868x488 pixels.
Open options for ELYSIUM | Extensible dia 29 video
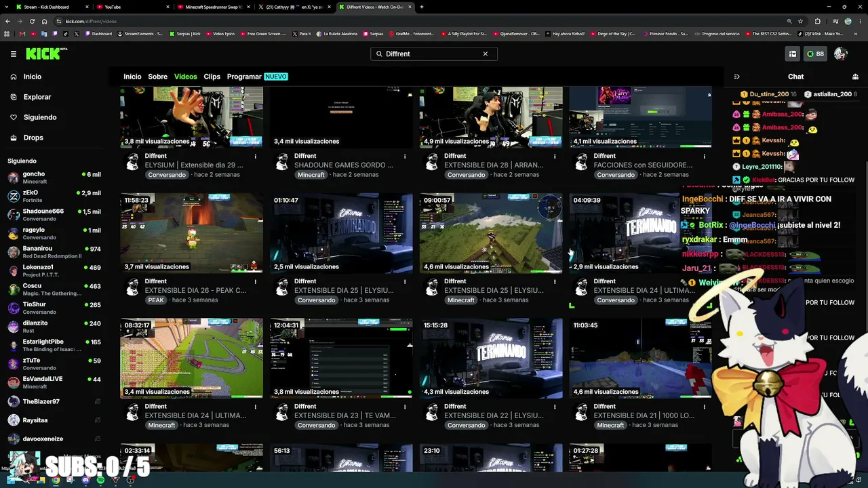pyautogui.click(x=256, y=156)
